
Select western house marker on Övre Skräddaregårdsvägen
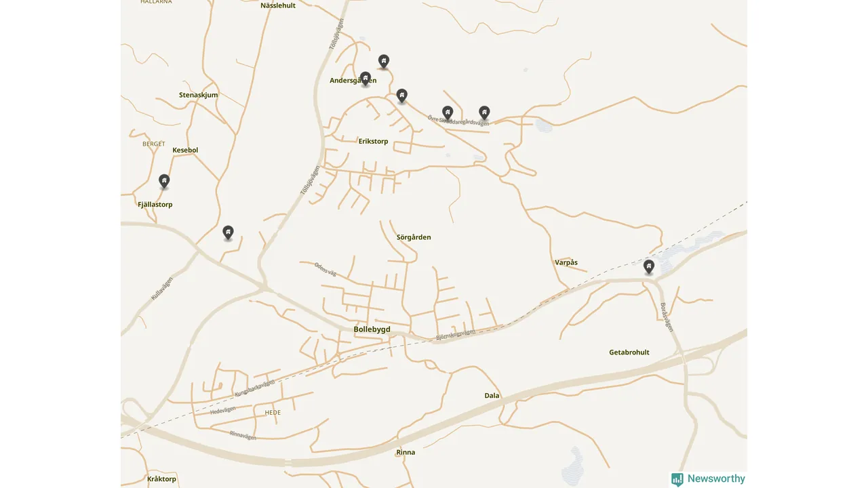[448, 113]
